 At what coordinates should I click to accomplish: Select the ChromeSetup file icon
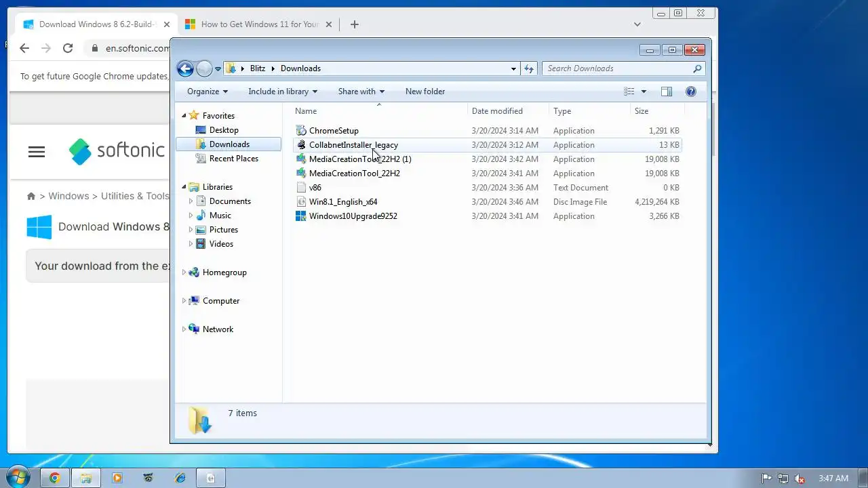tap(301, 131)
